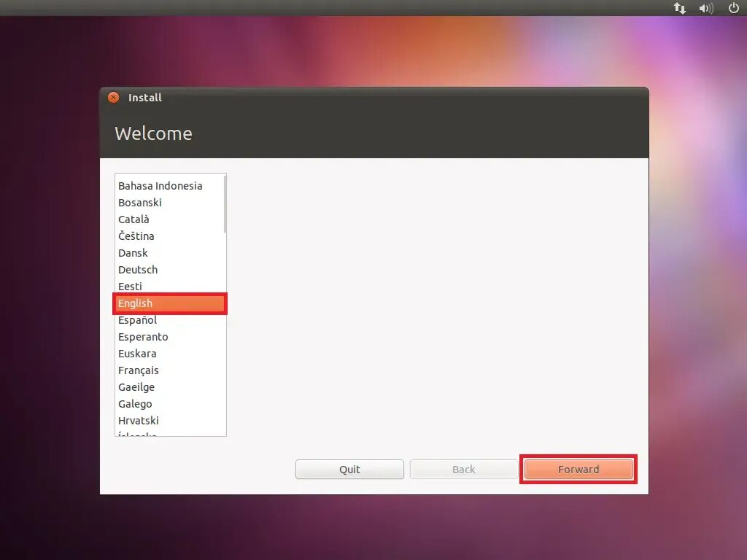The height and width of the screenshot is (560, 747).
Task: Select Gaeilge language
Action: tap(169, 387)
